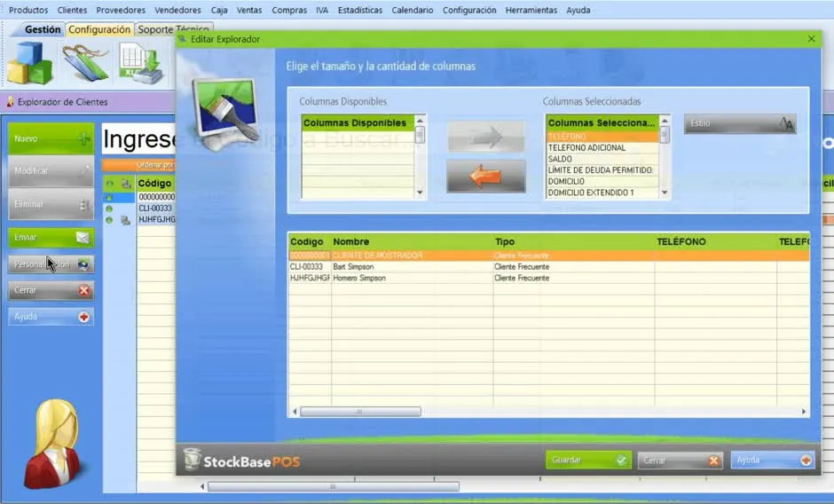Click the blonde woman customer avatar

[x=53, y=443]
